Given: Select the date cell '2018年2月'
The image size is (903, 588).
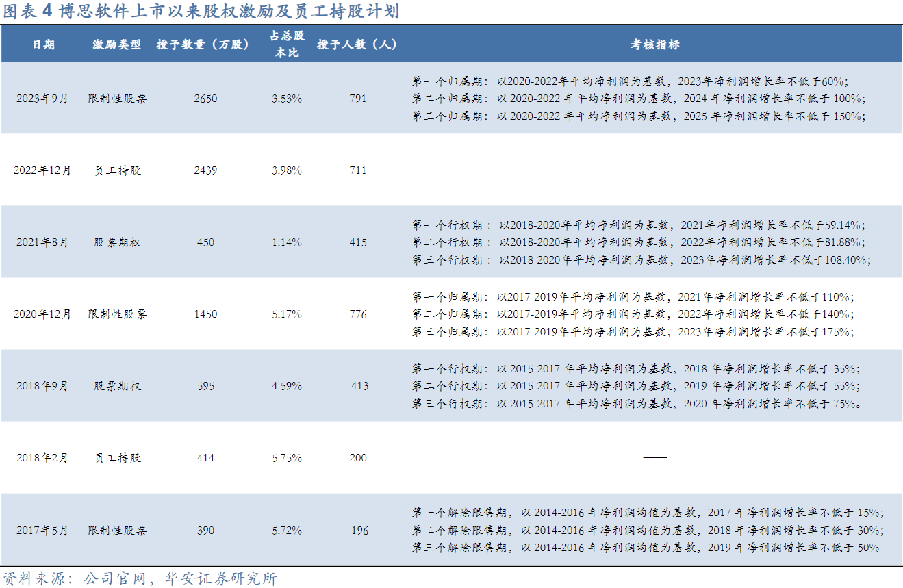Looking at the screenshot, I should [x=42, y=458].
